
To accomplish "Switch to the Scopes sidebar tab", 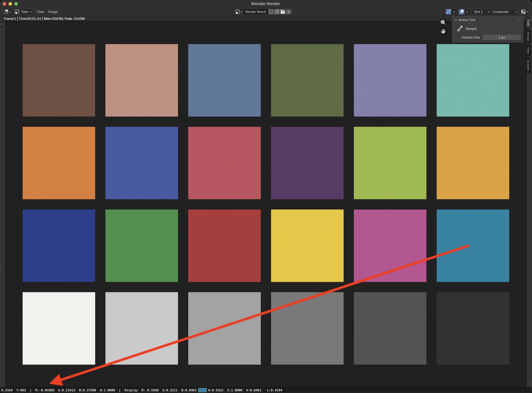I will click(x=528, y=65).
